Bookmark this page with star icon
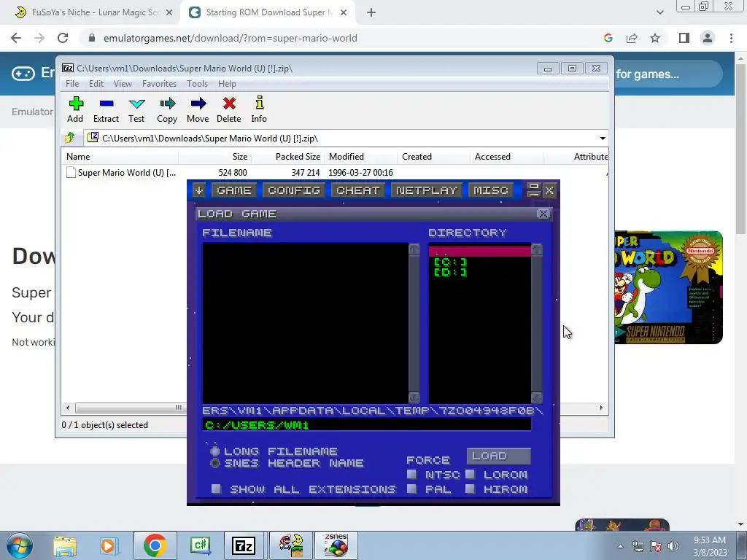The width and height of the screenshot is (747, 560). (655, 38)
